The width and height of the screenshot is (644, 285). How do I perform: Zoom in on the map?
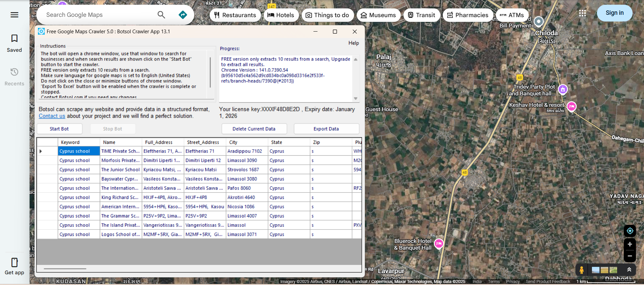click(x=630, y=244)
